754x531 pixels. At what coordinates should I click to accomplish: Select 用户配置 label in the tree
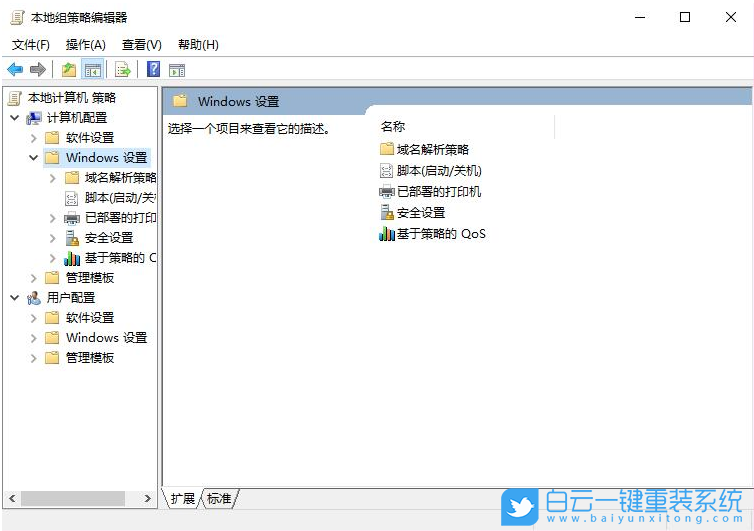(x=71, y=298)
